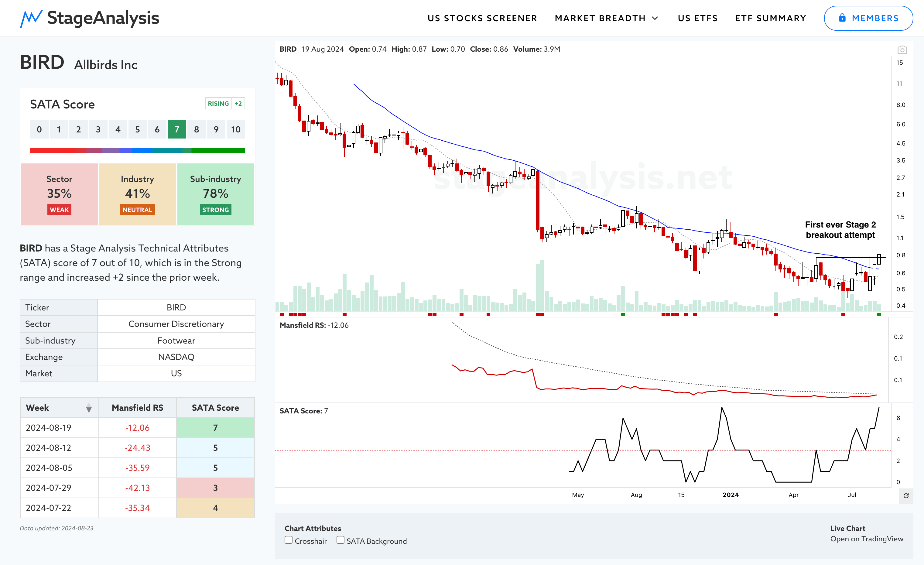
Task: Click the -42.13 Mansfield RS value
Action: point(137,488)
